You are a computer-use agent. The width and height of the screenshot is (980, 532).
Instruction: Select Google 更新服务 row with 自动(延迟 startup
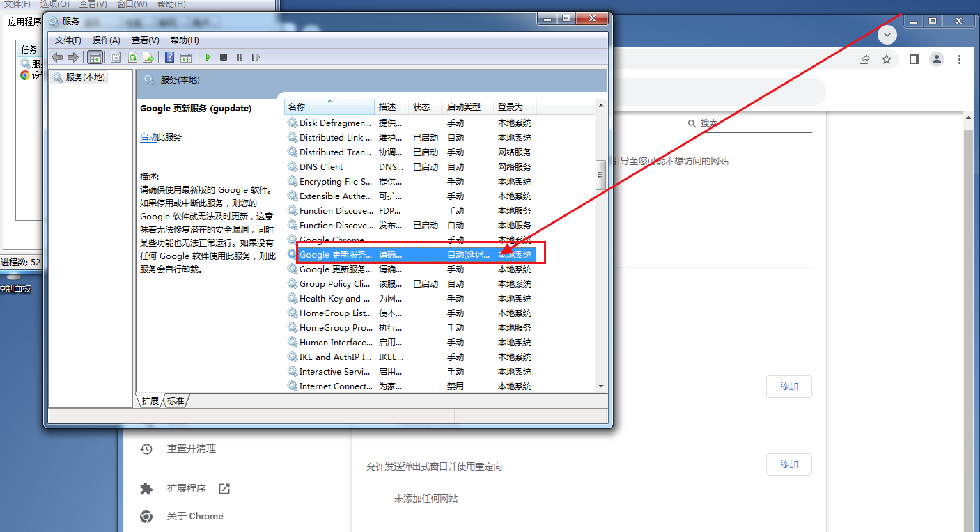click(x=411, y=254)
